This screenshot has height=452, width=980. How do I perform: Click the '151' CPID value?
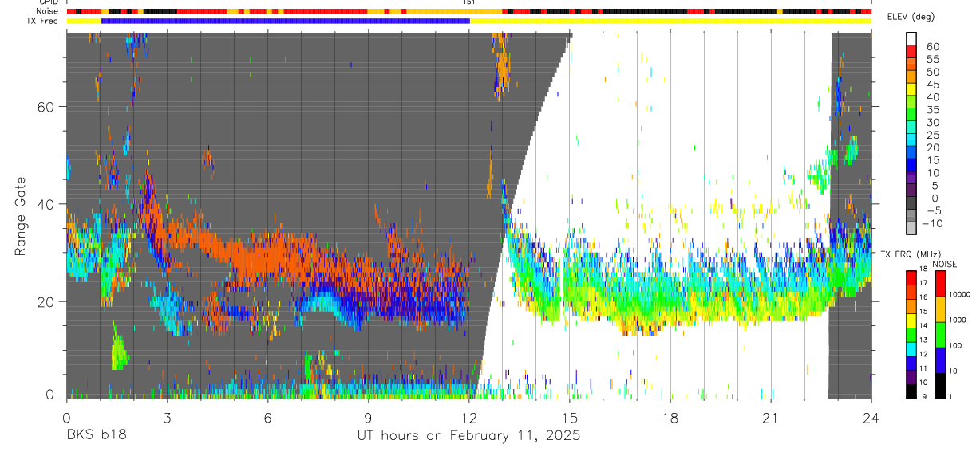[468, 2]
